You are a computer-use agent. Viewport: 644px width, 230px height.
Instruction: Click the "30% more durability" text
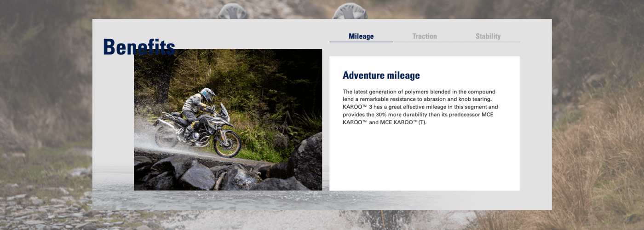coord(391,115)
